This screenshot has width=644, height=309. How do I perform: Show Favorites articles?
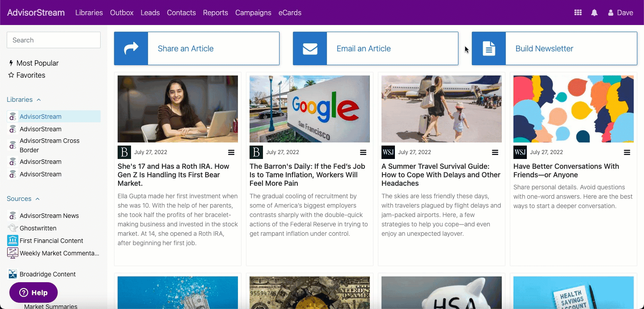click(x=27, y=75)
